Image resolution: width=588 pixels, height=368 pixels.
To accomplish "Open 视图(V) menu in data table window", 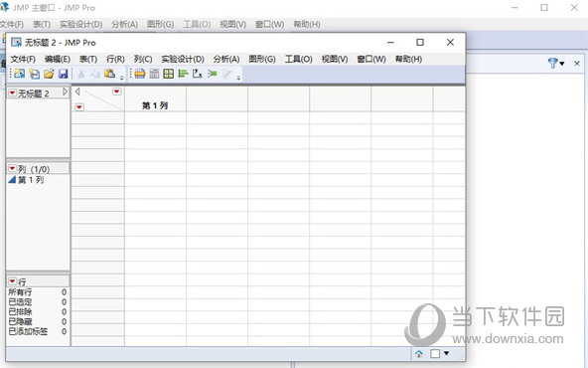I will [x=335, y=59].
